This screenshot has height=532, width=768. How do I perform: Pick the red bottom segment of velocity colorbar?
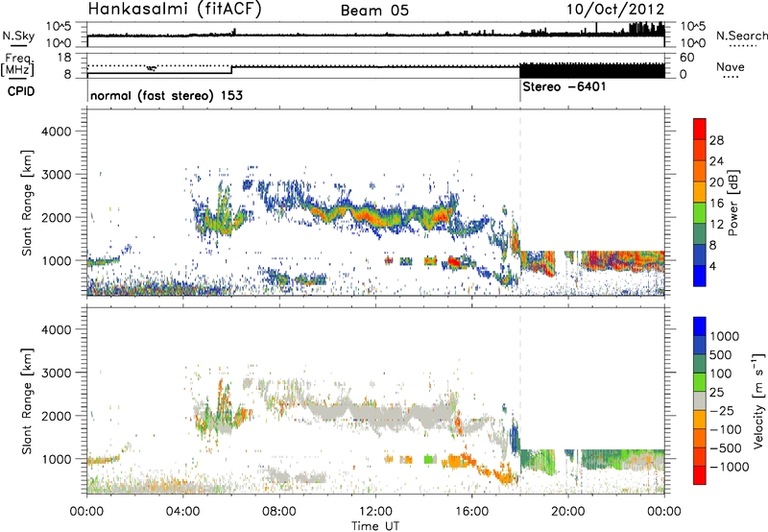(700, 475)
